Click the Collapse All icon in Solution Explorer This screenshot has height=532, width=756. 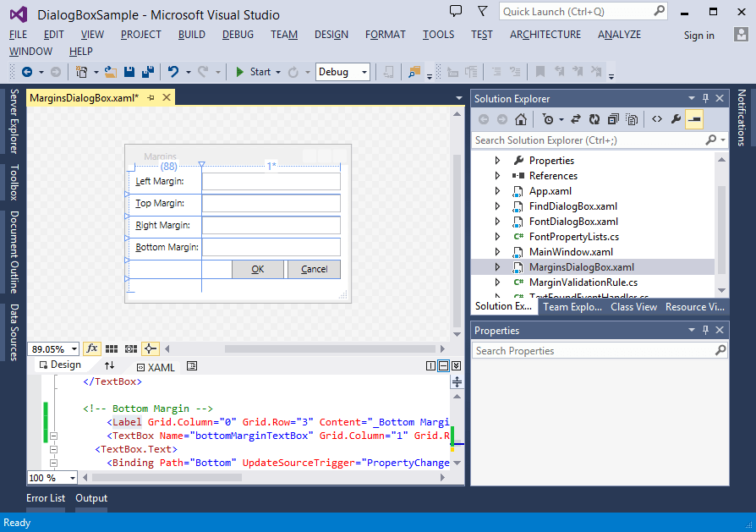click(614, 118)
